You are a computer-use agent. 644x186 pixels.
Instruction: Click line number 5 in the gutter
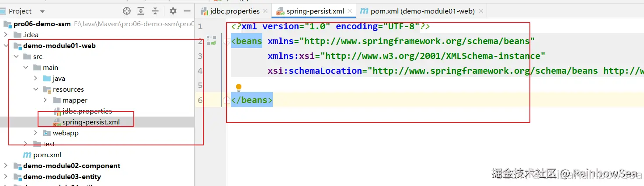200,85
